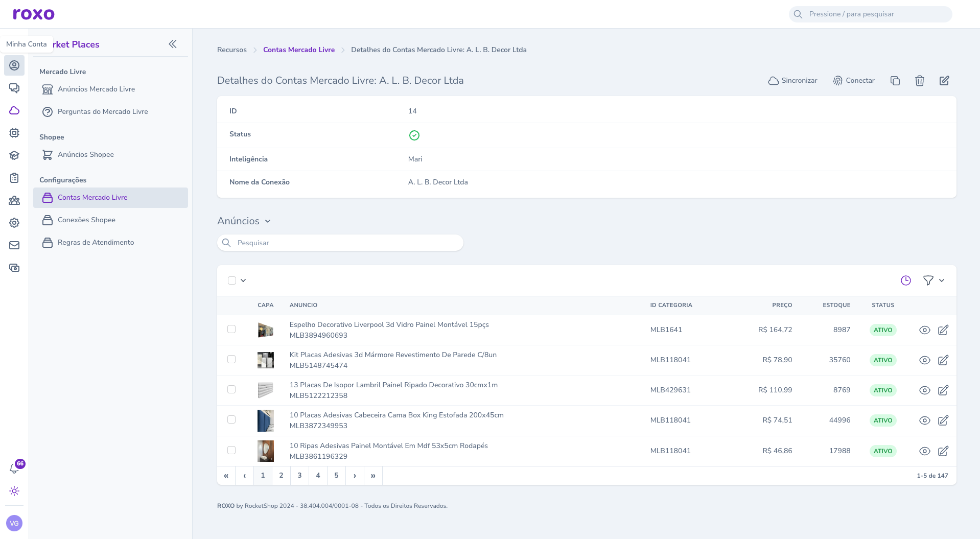View MLB3872349953 listing eye icon
The image size is (980, 539).
pos(925,420)
